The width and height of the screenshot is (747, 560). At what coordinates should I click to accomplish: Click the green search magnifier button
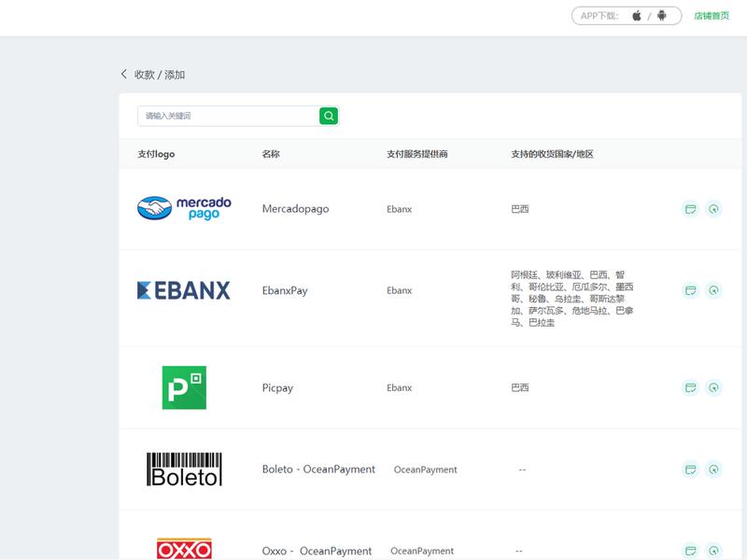click(329, 116)
